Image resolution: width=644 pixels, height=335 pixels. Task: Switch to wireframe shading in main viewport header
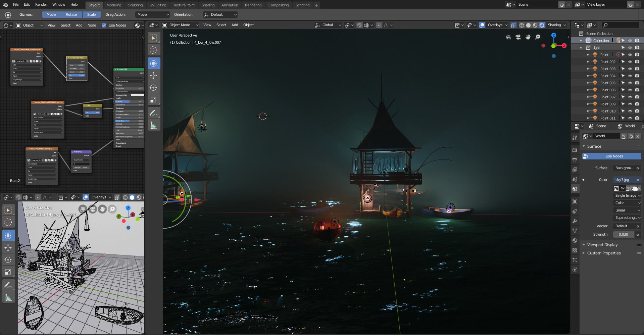click(x=522, y=25)
